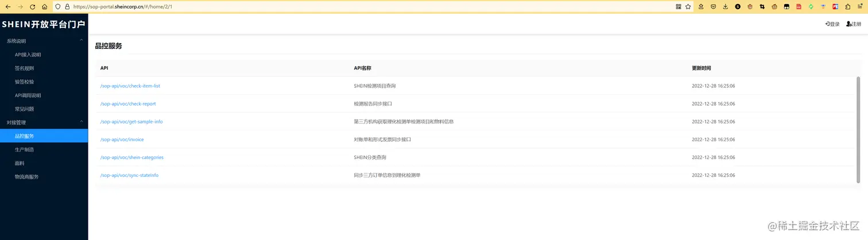Open the /sop-api/voc/get-sample-info link
Viewport: 868px width, 240px height.
pyautogui.click(x=131, y=122)
